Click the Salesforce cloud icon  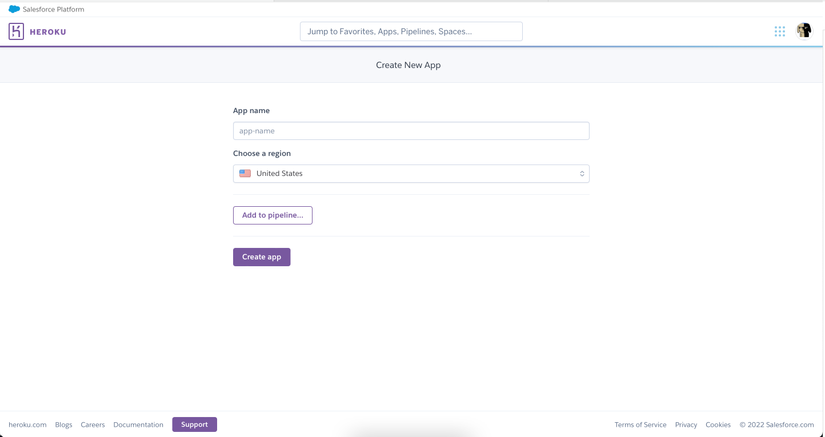tap(14, 9)
